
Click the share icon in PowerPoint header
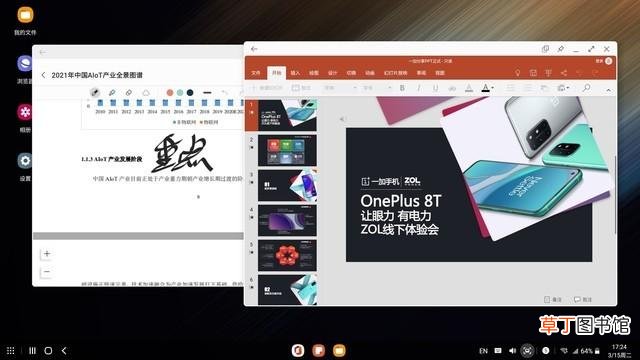point(564,73)
